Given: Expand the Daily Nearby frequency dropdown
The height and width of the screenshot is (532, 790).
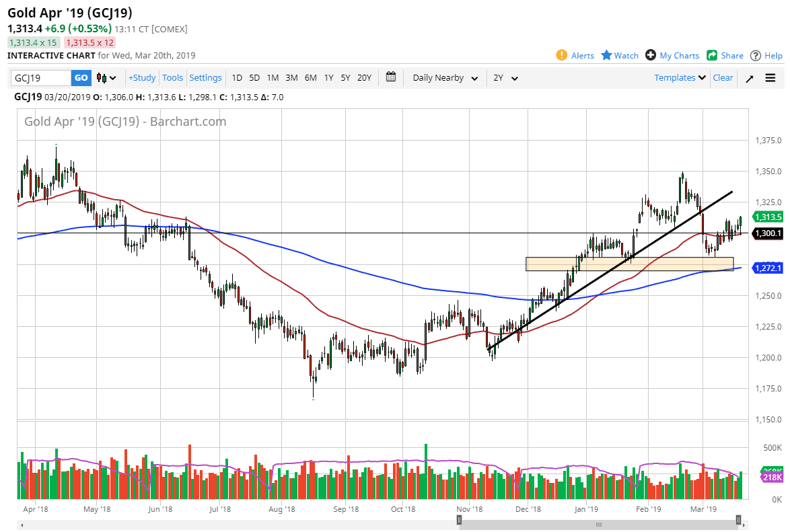Looking at the screenshot, I should (x=445, y=78).
